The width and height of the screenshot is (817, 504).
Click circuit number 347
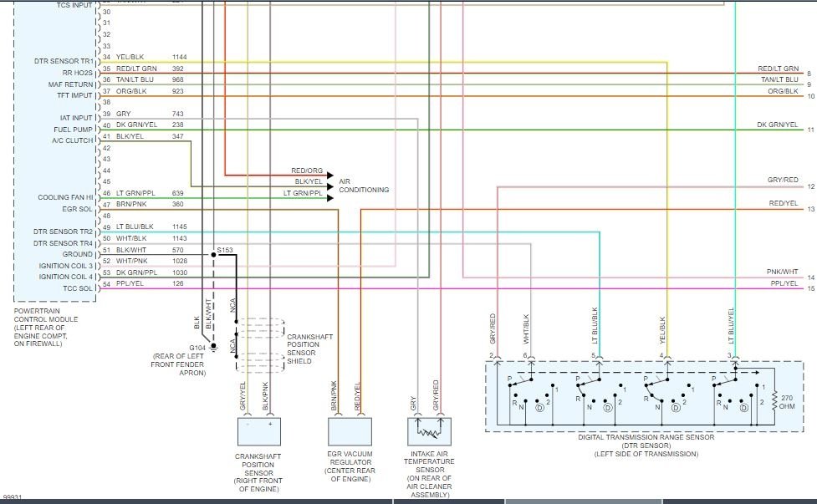(x=177, y=136)
